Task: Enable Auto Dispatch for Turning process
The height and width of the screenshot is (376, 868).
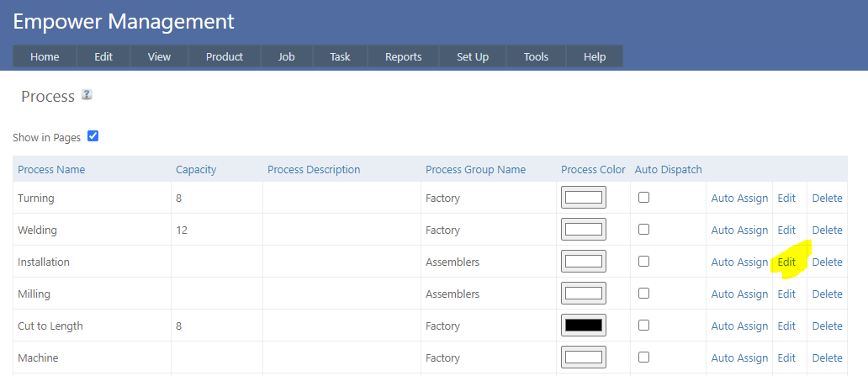Action: (x=643, y=198)
